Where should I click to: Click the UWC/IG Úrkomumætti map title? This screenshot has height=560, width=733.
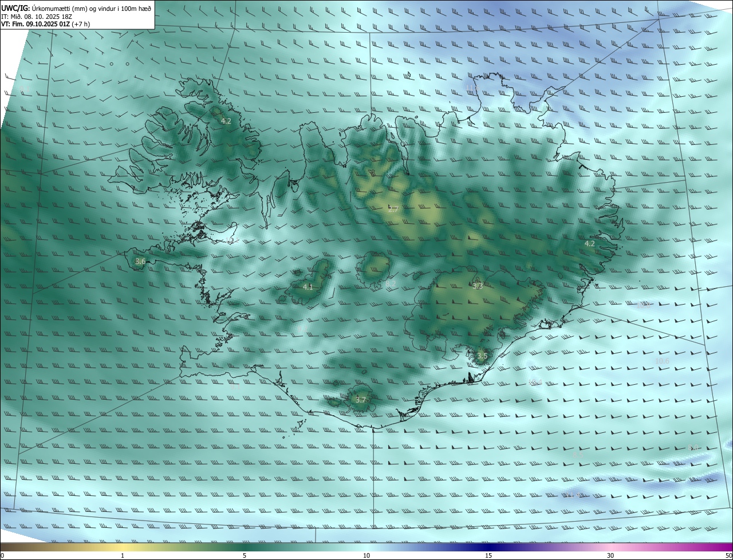[76, 9]
